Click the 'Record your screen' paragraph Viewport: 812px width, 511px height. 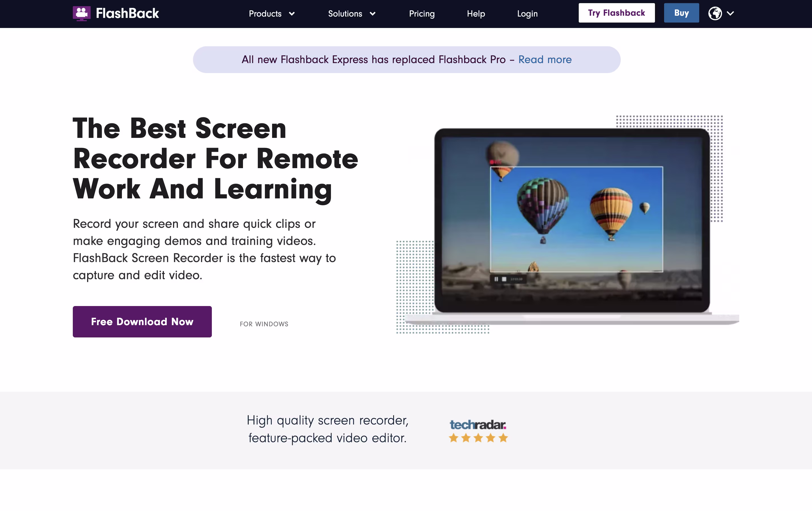tap(204, 250)
